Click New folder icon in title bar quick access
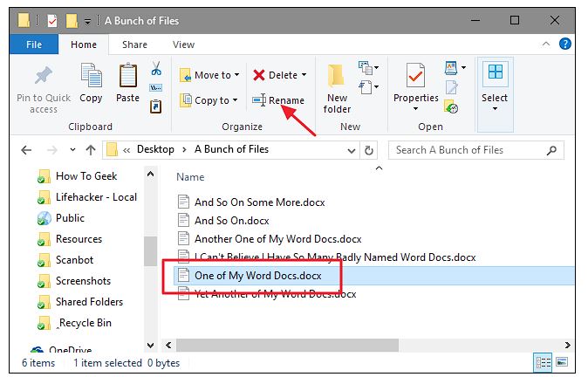This screenshot has width=588, height=377. (72, 21)
